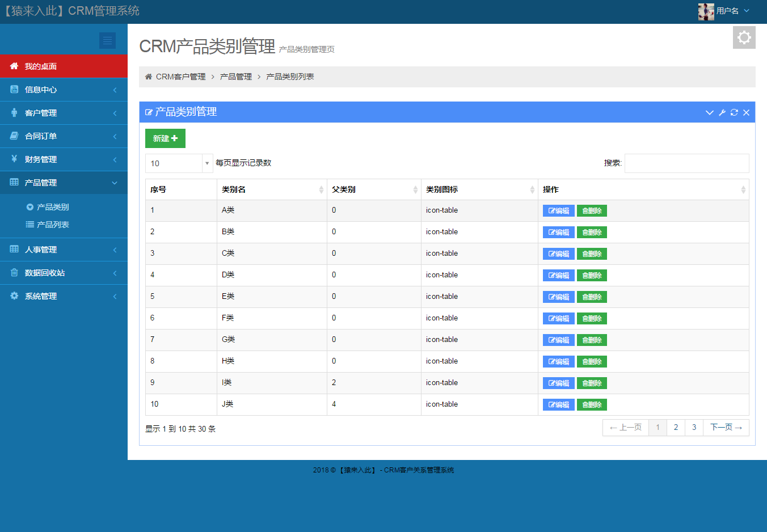Open the page size dropdown showing 10
767x532 pixels.
pos(179,163)
